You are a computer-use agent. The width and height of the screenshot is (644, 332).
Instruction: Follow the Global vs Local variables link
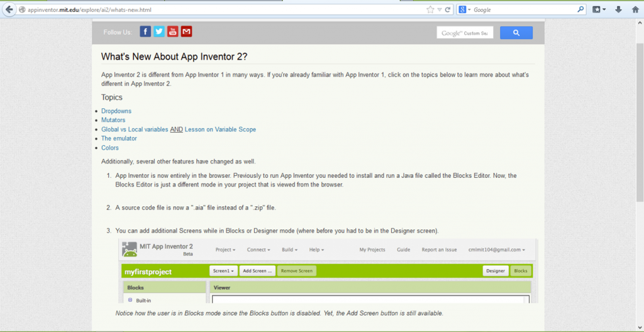pyautogui.click(x=135, y=130)
